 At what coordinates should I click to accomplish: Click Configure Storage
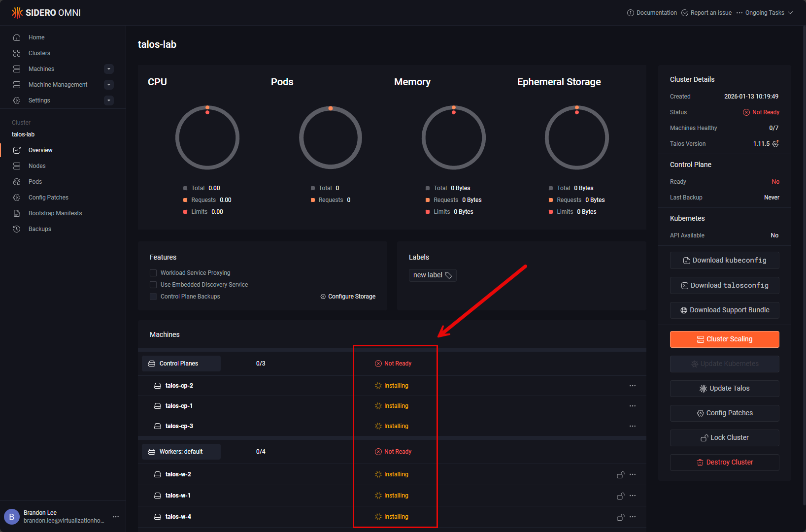click(x=348, y=297)
